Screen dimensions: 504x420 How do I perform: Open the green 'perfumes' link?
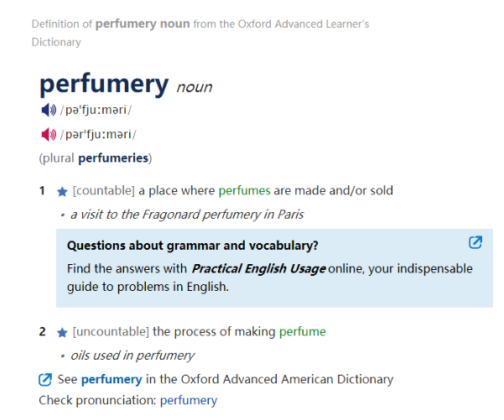pyautogui.click(x=244, y=190)
